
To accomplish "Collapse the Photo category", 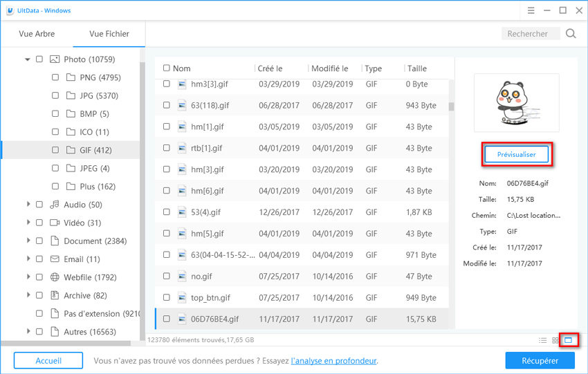I will (x=28, y=59).
